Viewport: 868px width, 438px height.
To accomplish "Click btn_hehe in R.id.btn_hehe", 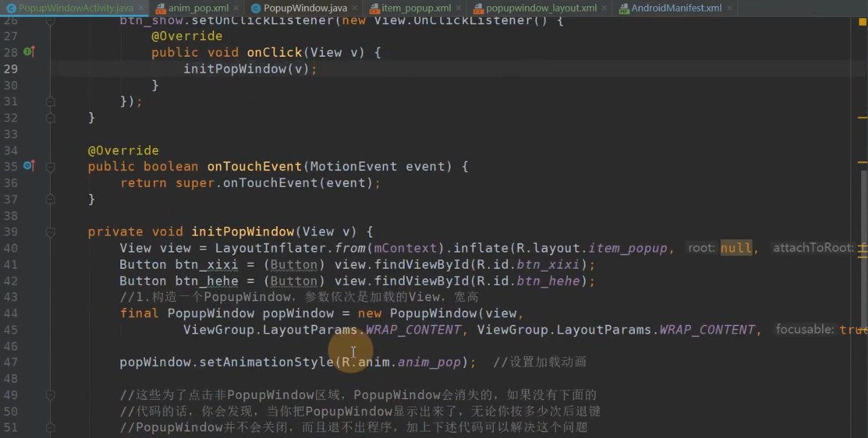I will point(548,281).
